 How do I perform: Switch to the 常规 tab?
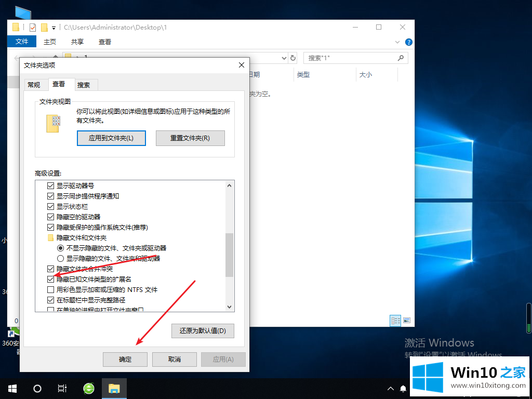pos(34,85)
